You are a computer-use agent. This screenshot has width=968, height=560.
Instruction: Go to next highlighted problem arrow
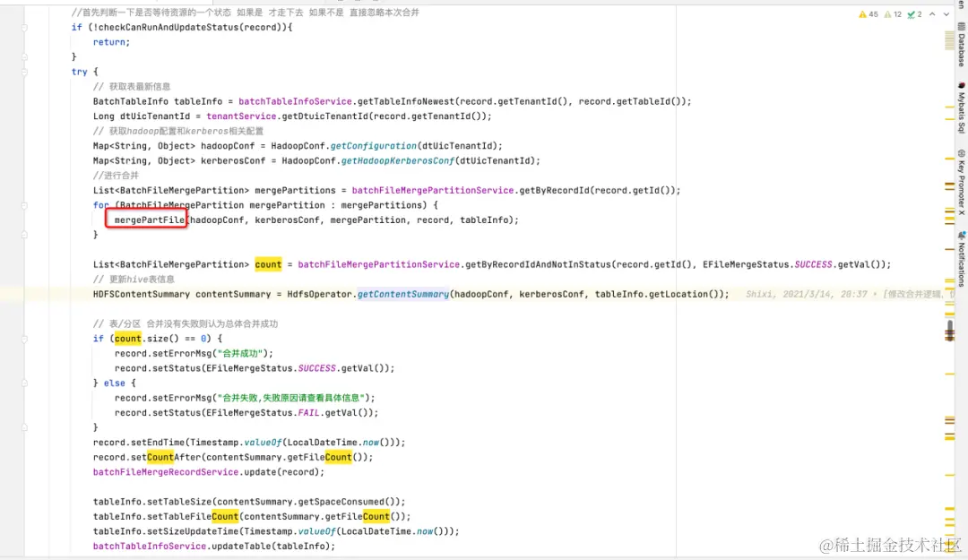946,14
